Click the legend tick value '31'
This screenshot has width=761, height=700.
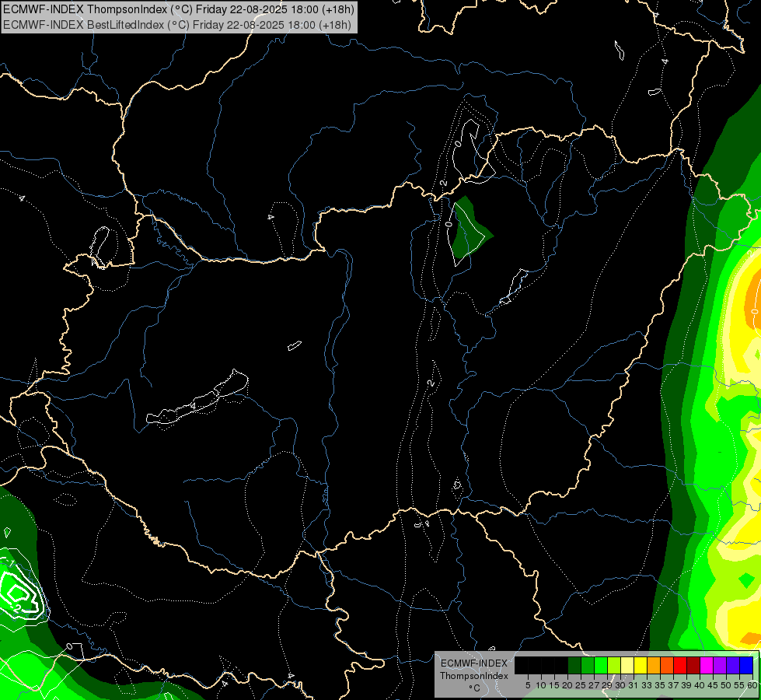point(634,685)
